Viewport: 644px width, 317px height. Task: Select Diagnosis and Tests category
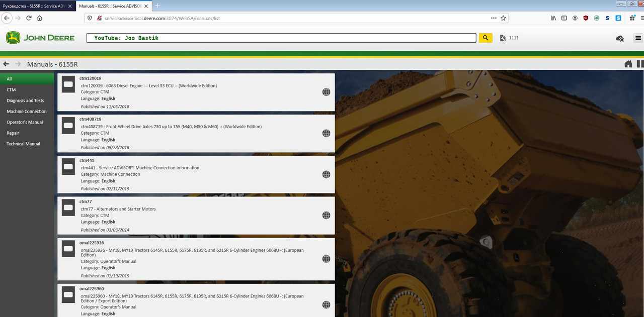click(27, 100)
